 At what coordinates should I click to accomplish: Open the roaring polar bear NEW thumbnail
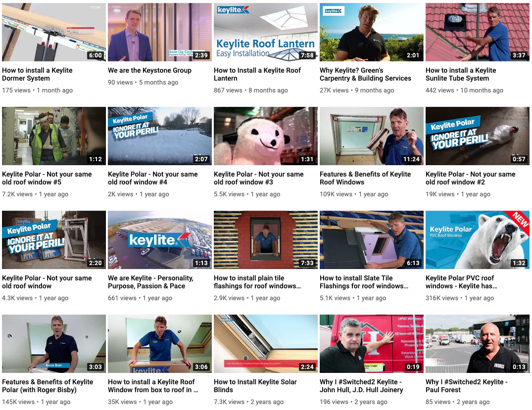point(478,240)
